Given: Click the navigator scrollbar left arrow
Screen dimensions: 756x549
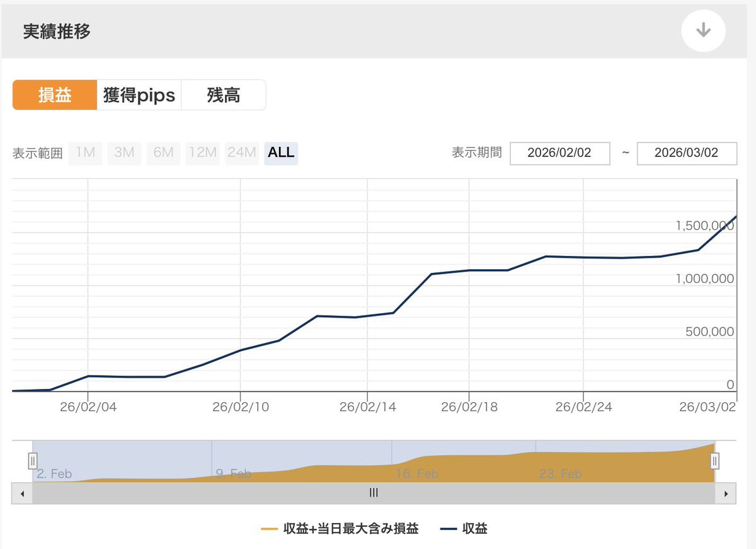Looking at the screenshot, I should click(22, 494).
